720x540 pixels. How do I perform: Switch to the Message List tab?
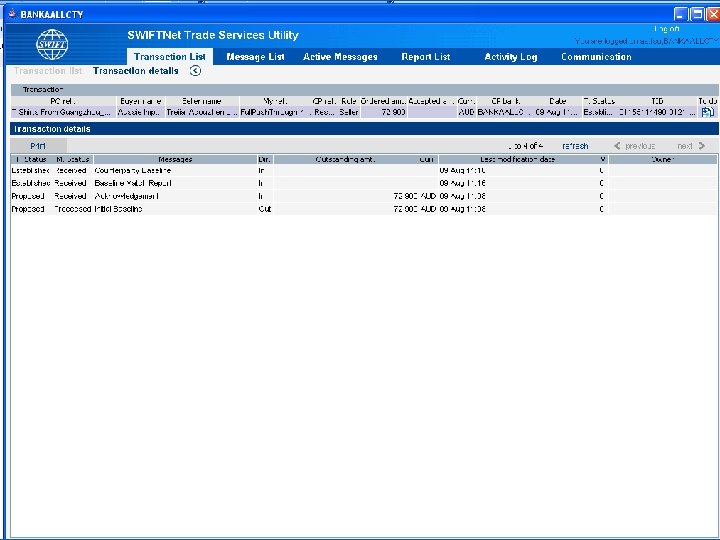coord(255,57)
